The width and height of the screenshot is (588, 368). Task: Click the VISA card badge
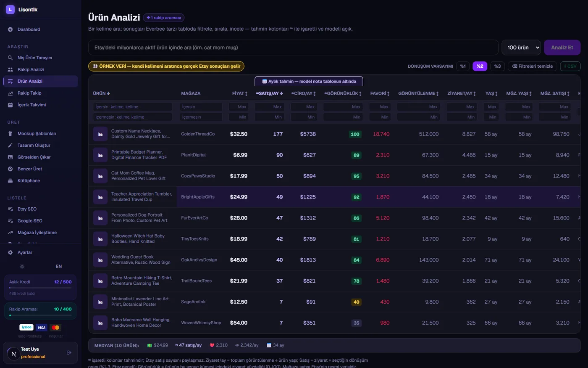click(x=41, y=327)
